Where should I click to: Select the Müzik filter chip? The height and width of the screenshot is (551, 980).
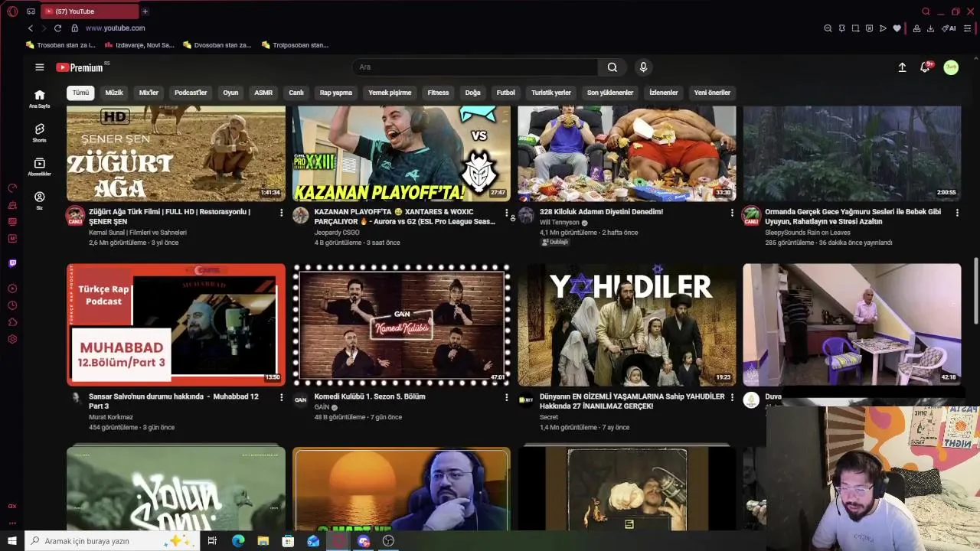click(x=114, y=93)
